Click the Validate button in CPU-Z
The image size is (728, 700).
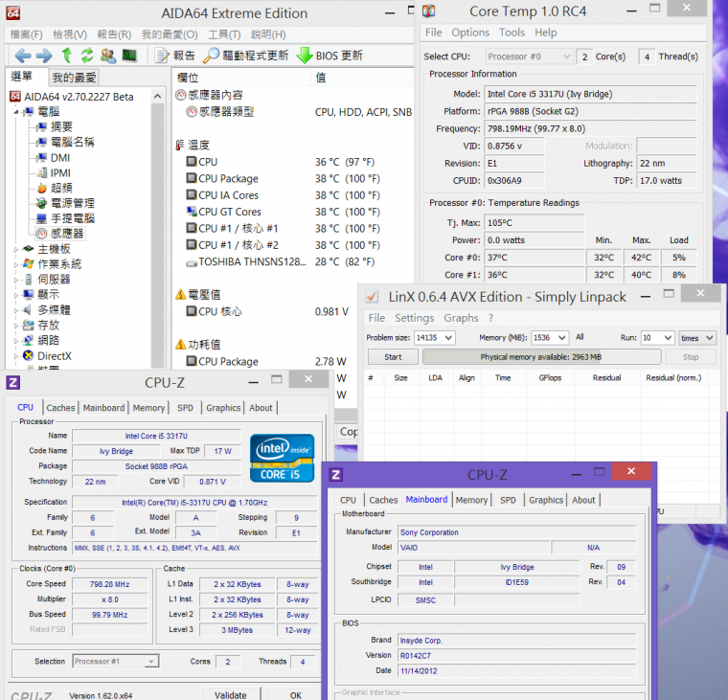pyautogui.click(x=230, y=695)
